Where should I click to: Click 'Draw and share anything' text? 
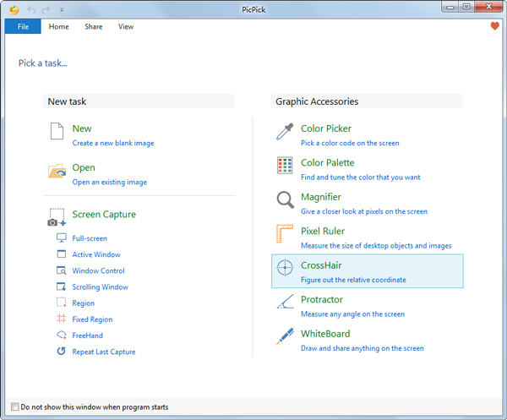click(363, 348)
